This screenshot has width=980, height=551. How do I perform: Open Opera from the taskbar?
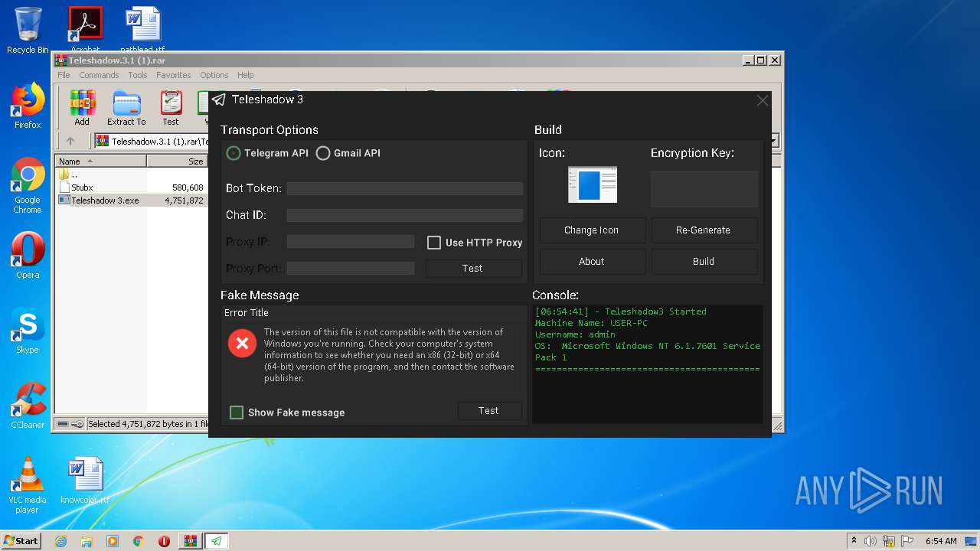pos(164,541)
